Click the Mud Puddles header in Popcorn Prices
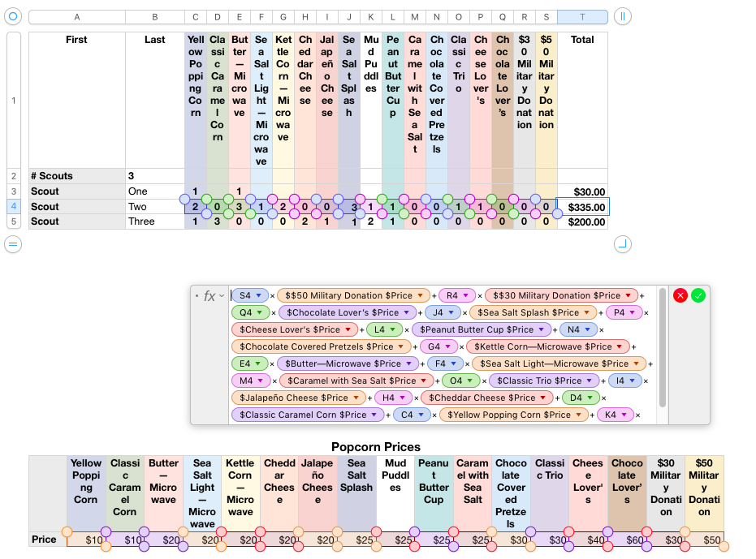The image size is (756, 559). (395, 493)
